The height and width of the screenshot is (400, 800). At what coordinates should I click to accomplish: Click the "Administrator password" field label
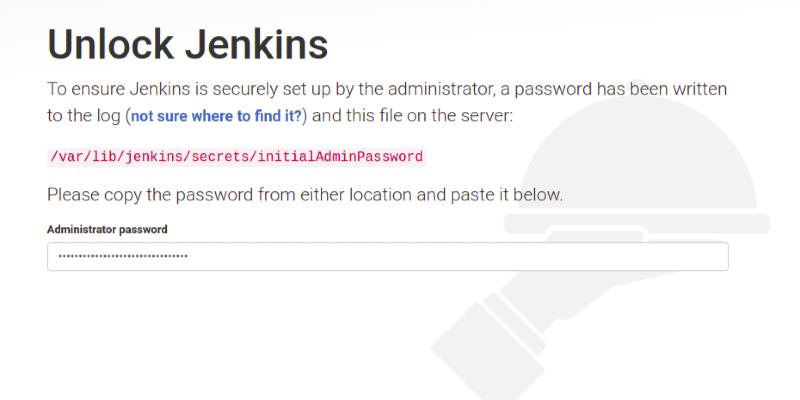[107, 229]
